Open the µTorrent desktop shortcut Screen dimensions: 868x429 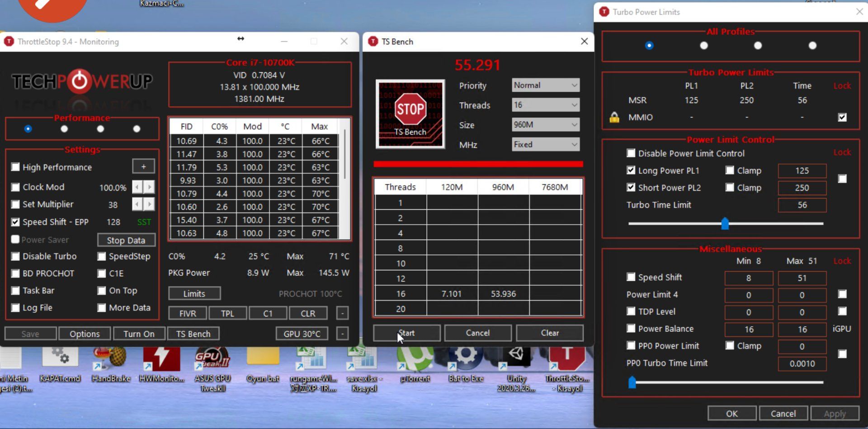[415, 364]
